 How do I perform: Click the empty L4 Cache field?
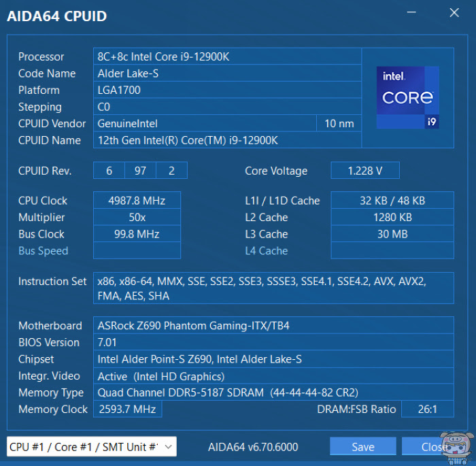(x=392, y=250)
